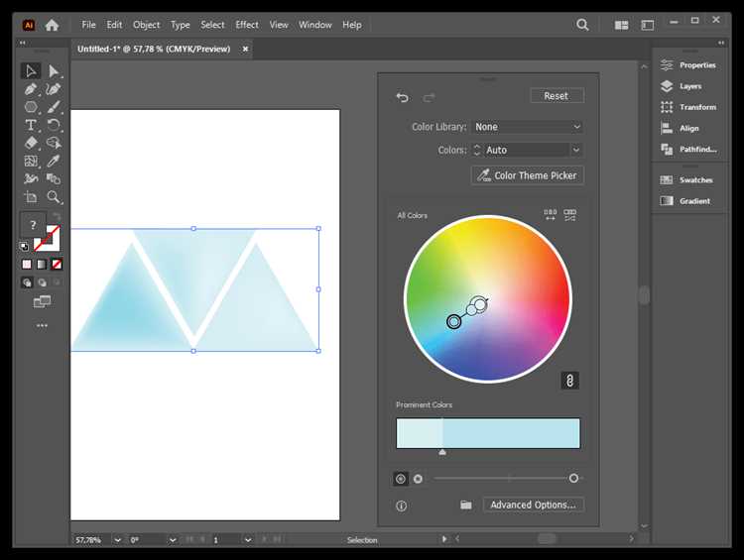This screenshot has height=560, width=744.
Task: Click the Home icon
Action: pyautogui.click(x=52, y=25)
